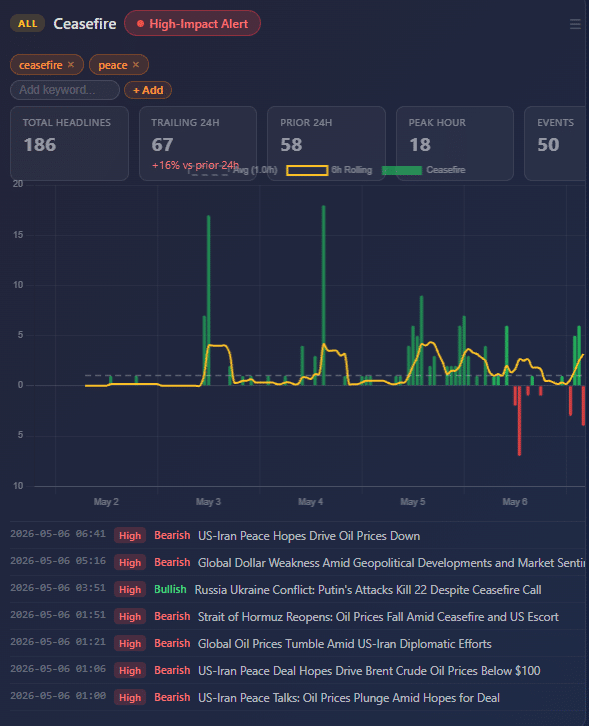Viewport: 589px width, 726px height.
Task: Click the Bearish label on the 06:41 row
Action: coord(172,535)
